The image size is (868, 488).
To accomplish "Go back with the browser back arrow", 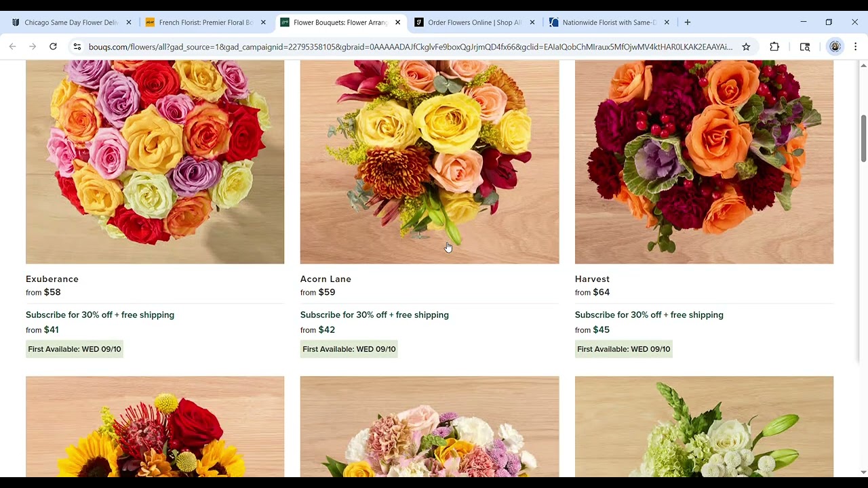I will [12, 47].
